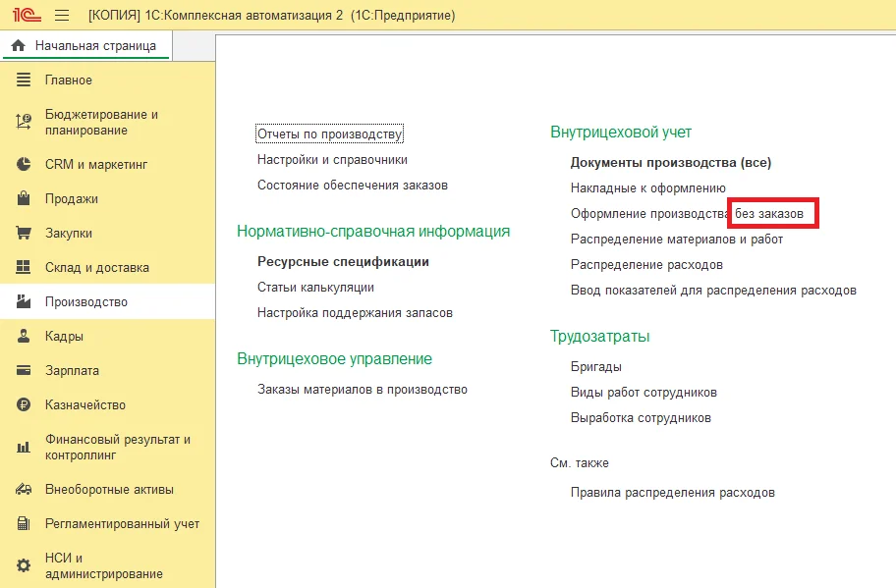The height and width of the screenshot is (588, 896).
Task: Open the Зарплата section
Action: click(107, 370)
